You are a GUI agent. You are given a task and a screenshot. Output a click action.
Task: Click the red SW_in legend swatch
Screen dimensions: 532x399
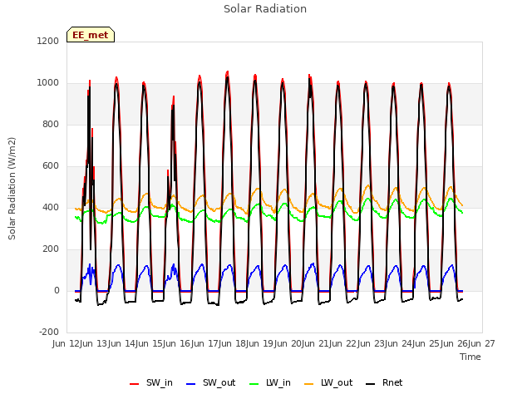tap(135, 384)
